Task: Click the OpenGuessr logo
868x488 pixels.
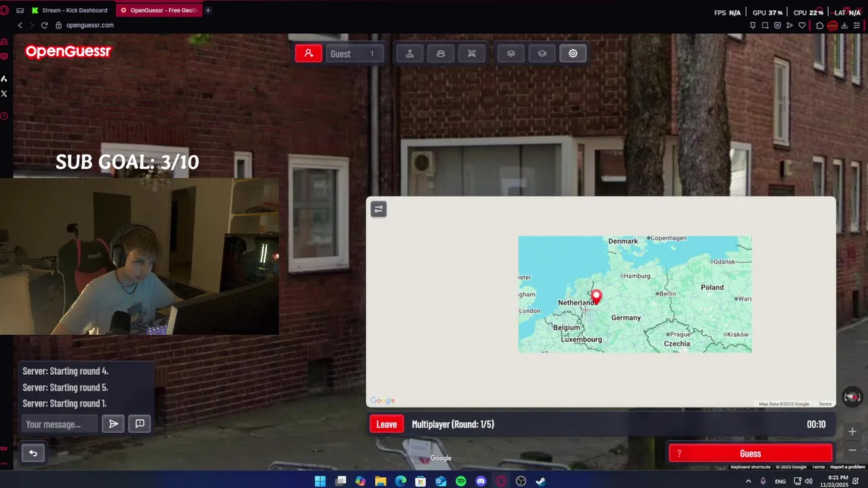Action: click(68, 52)
